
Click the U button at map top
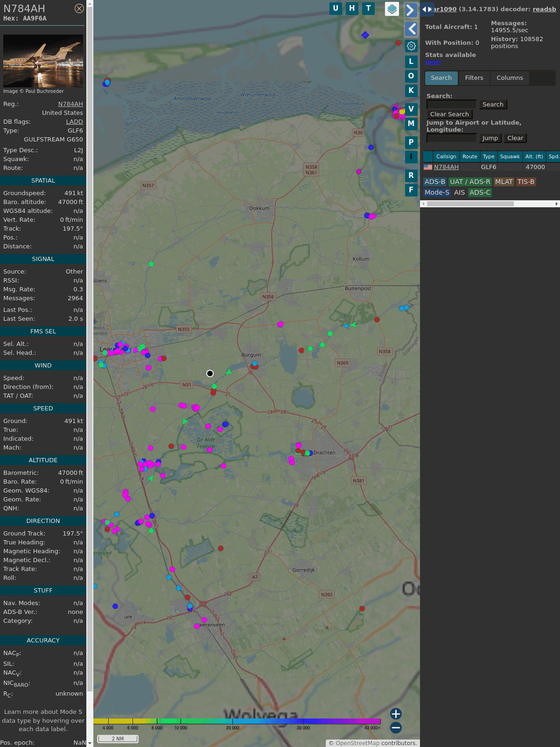tap(336, 8)
